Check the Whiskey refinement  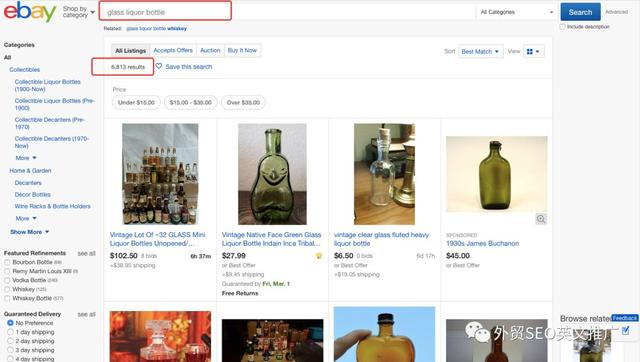click(7, 289)
